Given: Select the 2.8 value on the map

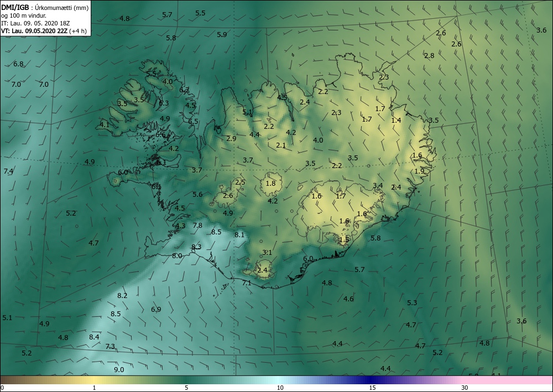Looking at the screenshot, I should pyautogui.click(x=429, y=56).
